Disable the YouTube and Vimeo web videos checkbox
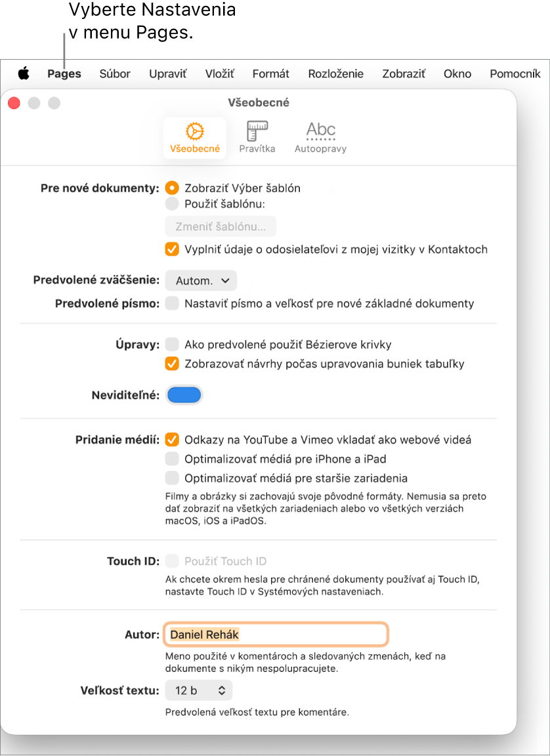Viewport: 550px width, 756px height. pyautogui.click(x=172, y=439)
